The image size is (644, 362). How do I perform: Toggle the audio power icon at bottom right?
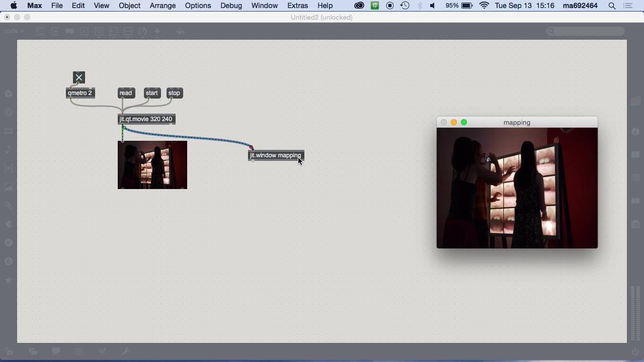pos(635,351)
